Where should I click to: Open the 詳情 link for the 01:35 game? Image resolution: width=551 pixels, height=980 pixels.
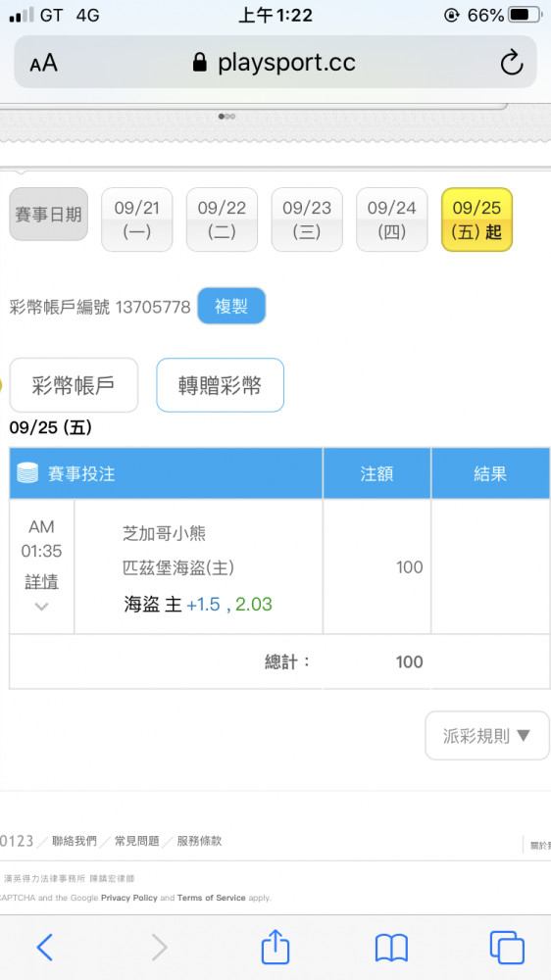[x=42, y=581]
